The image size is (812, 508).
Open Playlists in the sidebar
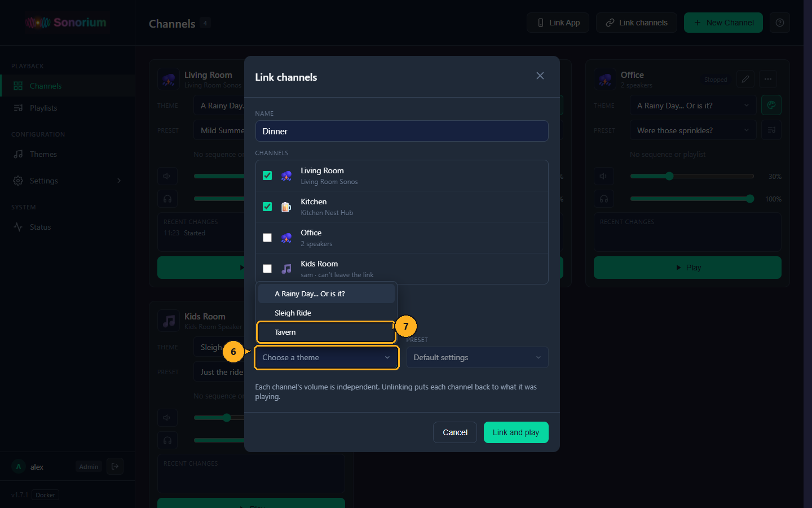coord(68,108)
